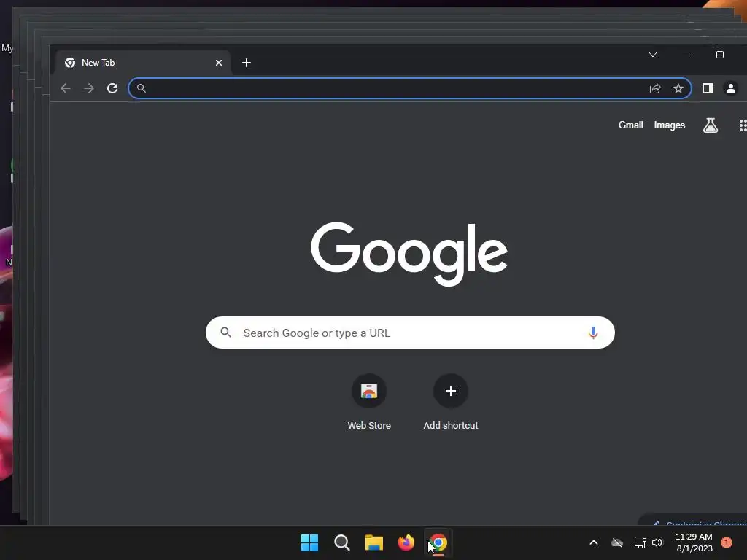Image resolution: width=747 pixels, height=560 pixels.
Task: Click the Google logo
Action: click(x=409, y=253)
